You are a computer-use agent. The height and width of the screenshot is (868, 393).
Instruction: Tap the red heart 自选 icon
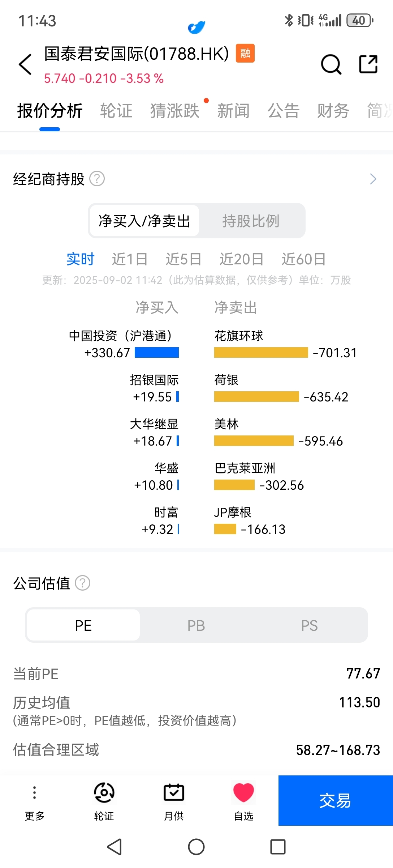[243, 792]
